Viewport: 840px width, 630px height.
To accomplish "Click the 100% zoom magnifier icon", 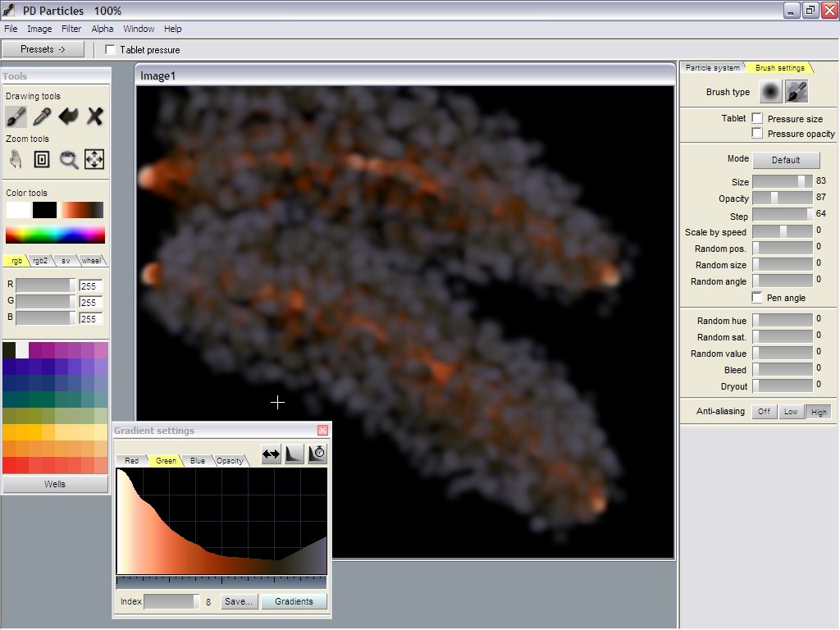I will tap(69, 159).
